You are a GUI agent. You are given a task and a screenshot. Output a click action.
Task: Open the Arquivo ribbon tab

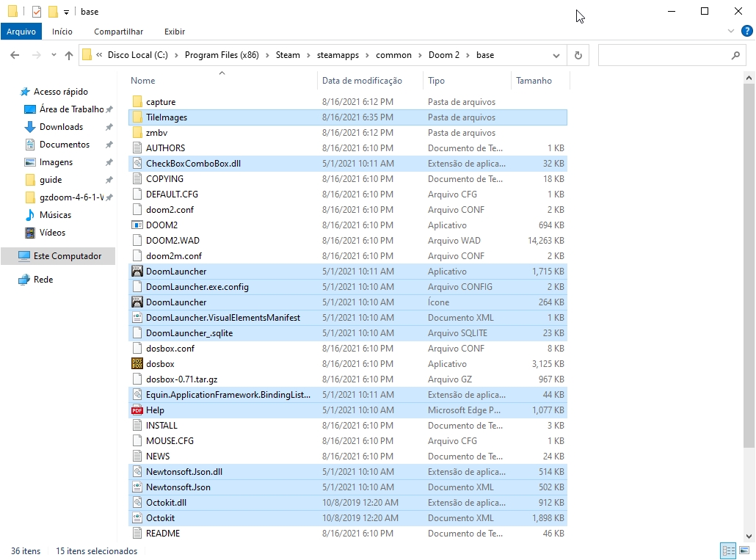coord(21,32)
